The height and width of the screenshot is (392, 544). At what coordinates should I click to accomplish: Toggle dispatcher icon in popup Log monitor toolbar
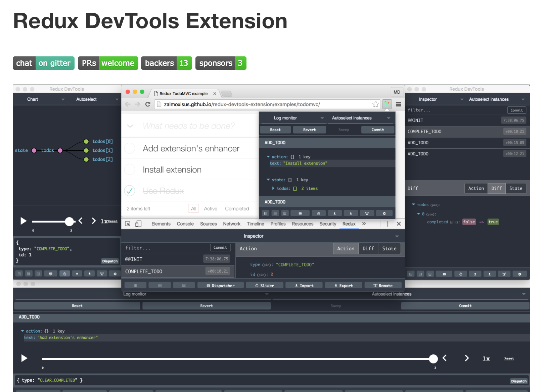300,213
